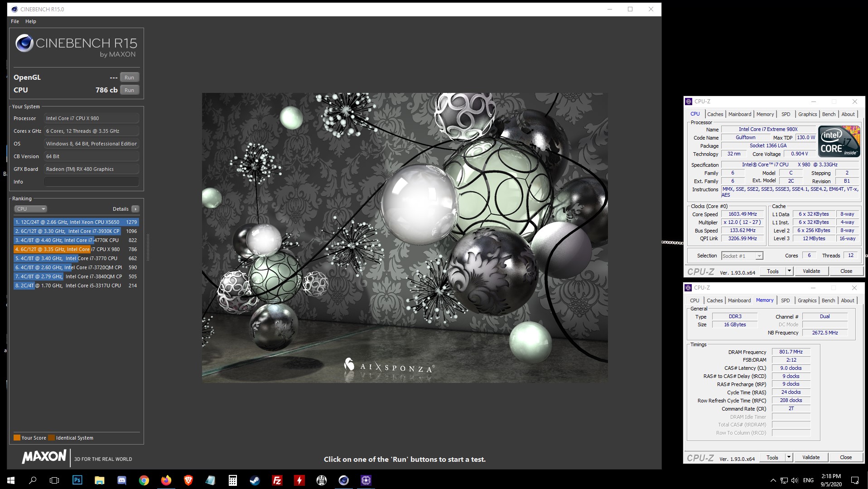Open Steam from the taskbar
Viewport: 868px width, 489px height.
(255, 480)
